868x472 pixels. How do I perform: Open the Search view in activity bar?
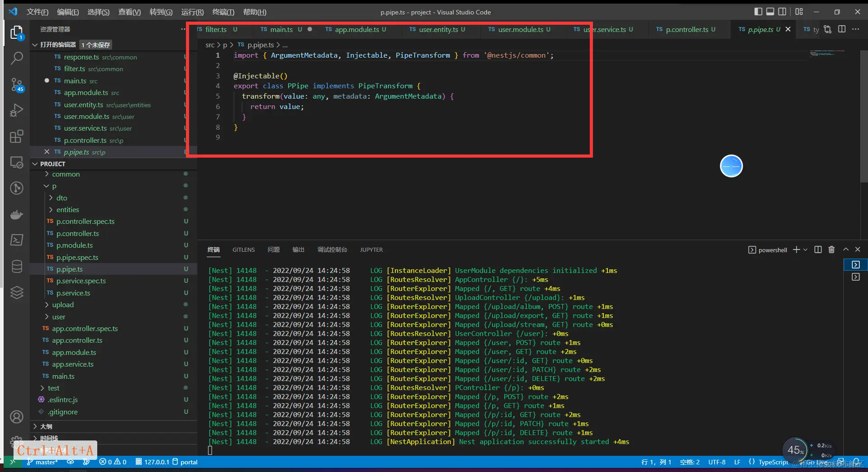point(17,58)
